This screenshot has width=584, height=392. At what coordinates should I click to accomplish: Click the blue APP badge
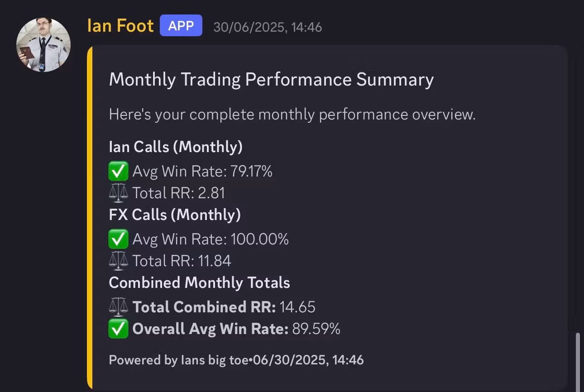click(181, 26)
